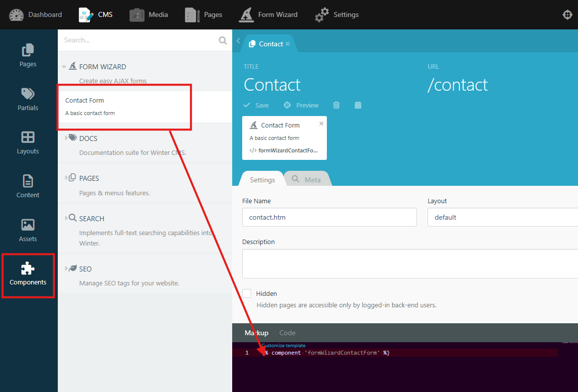
Task: Toggle the Hidden checkbox
Action: point(247,293)
